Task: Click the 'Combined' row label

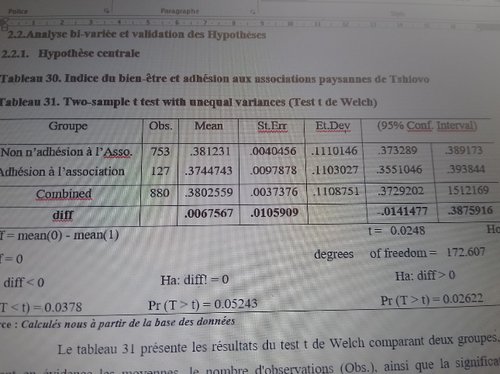Action: coord(64,194)
